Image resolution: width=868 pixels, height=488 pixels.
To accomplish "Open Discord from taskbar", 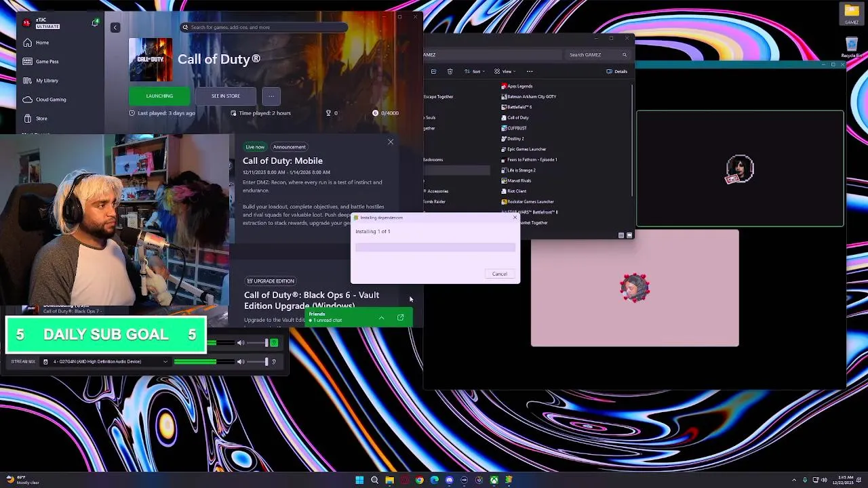I will tap(449, 480).
